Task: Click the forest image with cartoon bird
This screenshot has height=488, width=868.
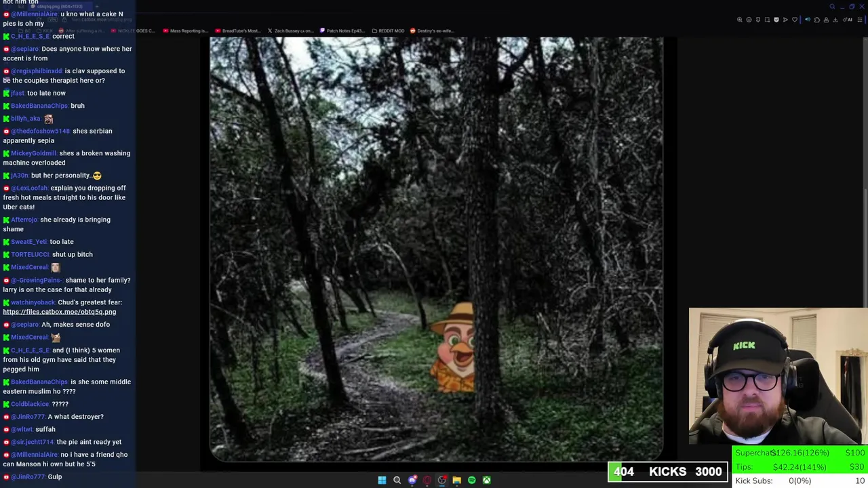Action: tap(436, 249)
